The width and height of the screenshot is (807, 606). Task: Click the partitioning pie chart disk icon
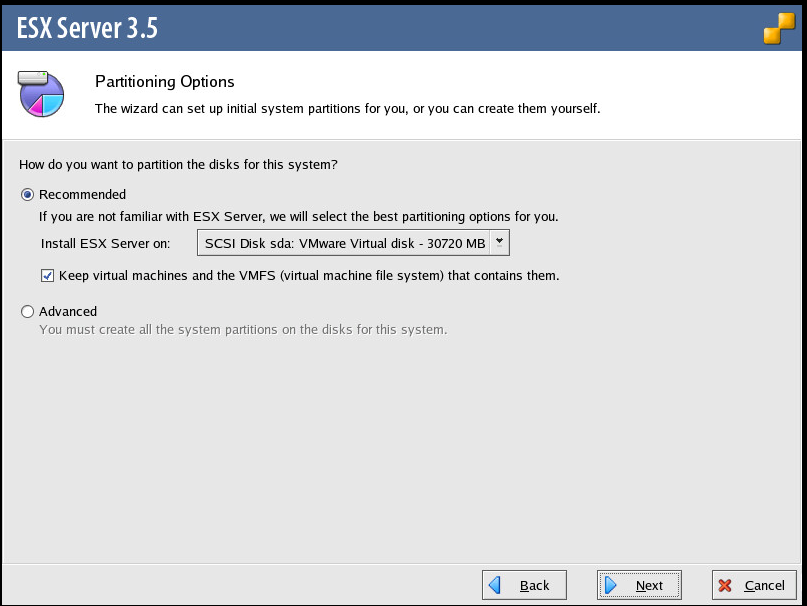point(41,94)
